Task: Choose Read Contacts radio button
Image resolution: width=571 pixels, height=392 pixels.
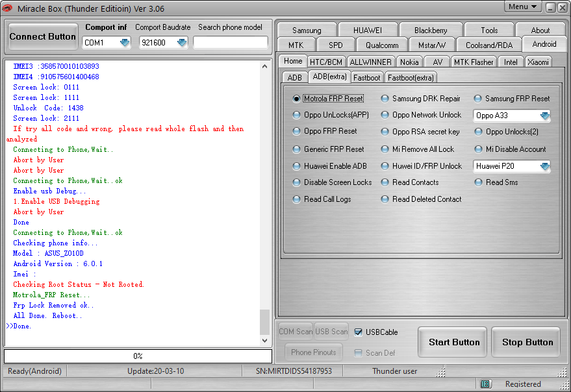Action: tap(410, 182)
